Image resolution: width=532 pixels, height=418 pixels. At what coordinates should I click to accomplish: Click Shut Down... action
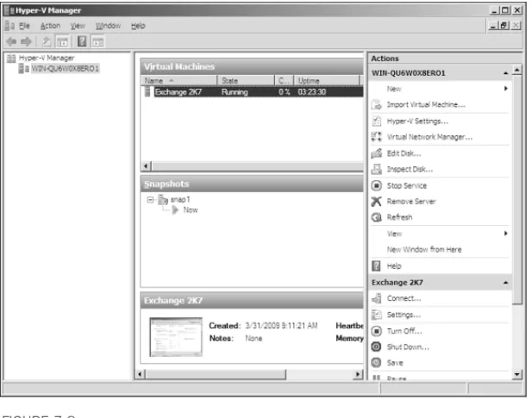pos(408,346)
